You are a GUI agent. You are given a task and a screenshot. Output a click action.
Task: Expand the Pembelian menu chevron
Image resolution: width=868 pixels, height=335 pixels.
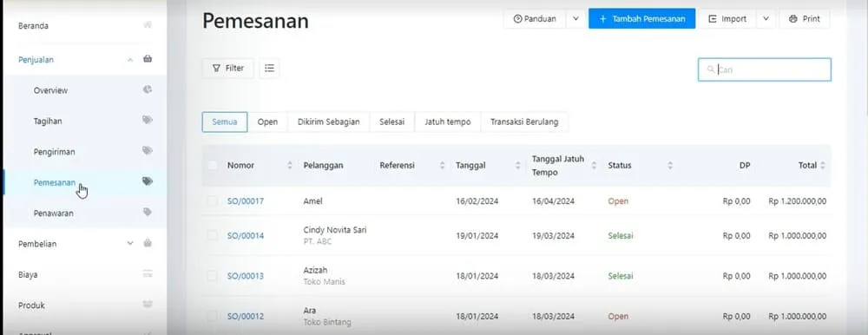click(x=130, y=243)
